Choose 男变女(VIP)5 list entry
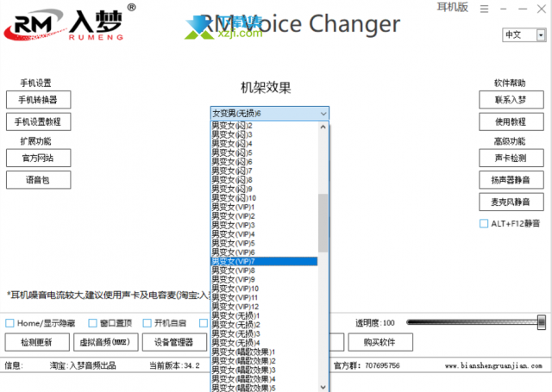Screen dimensions: 552x392 click(264, 243)
